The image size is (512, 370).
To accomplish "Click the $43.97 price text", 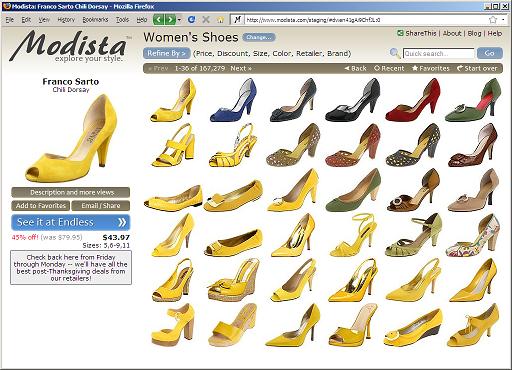I will [x=116, y=237].
